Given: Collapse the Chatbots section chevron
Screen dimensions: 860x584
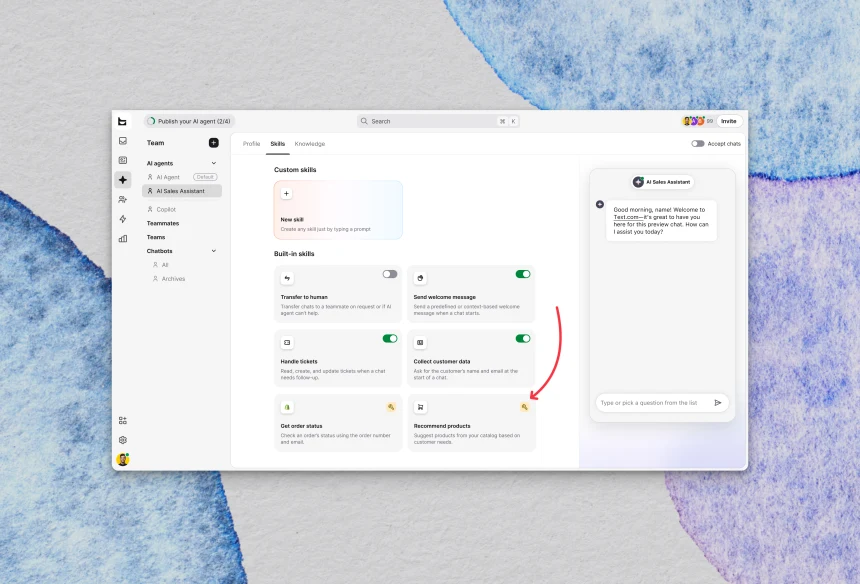Looking at the screenshot, I should point(214,251).
